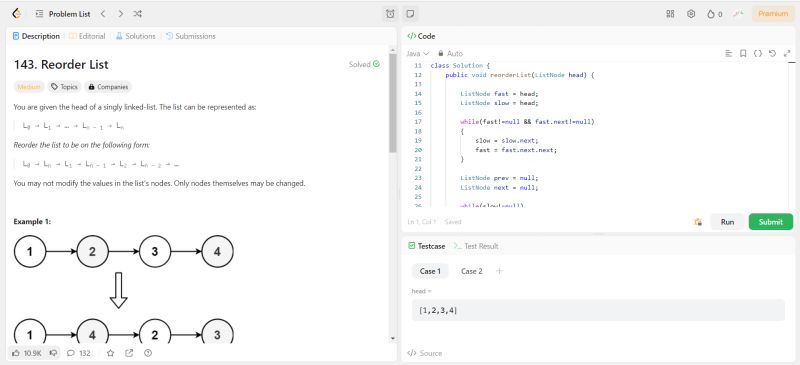This screenshot has height=365, width=800.
Task: Select the Testcase tab
Action: point(427,246)
